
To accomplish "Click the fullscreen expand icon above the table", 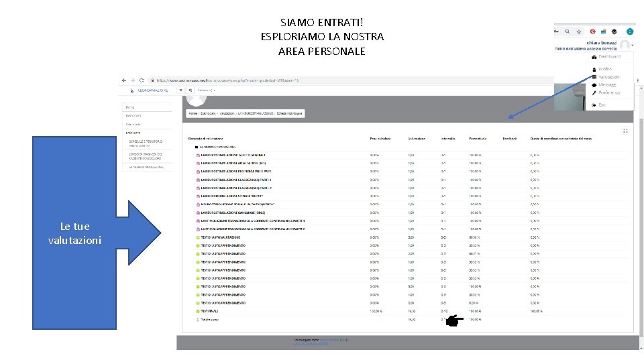I will (625, 131).
